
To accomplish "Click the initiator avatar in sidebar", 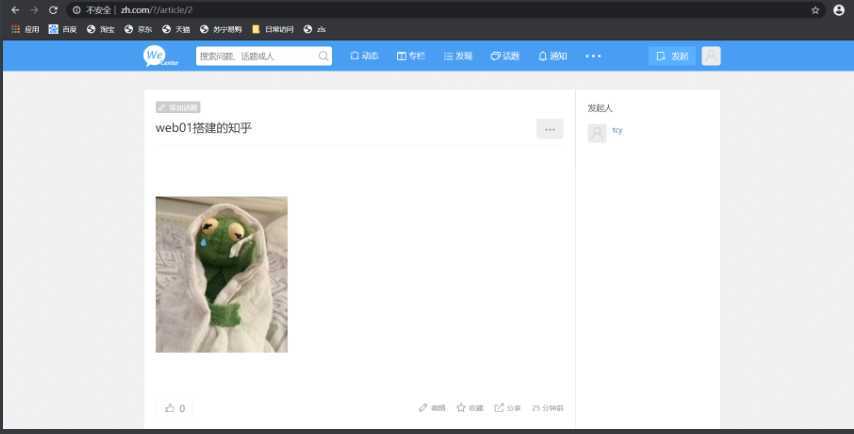I will pos(597,133).
